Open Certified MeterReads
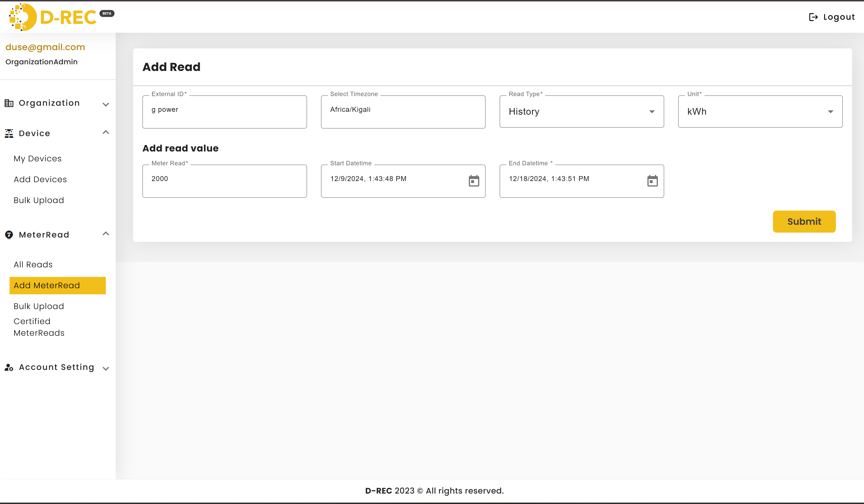This screenshot has height=504, width=864. click(x=39, y=327)
